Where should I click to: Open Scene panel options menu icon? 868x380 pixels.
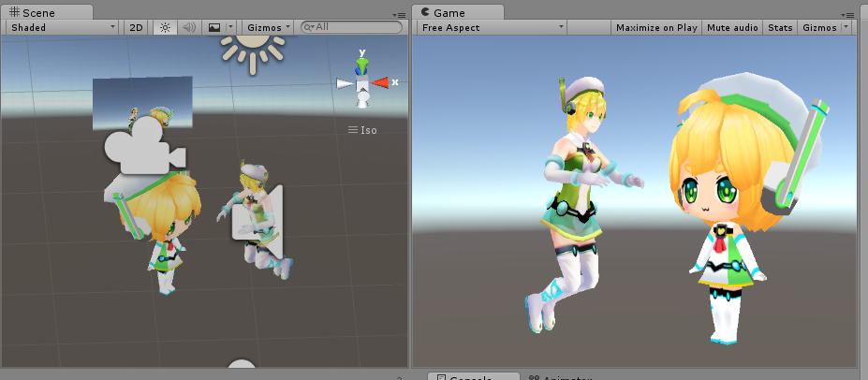coord(399,15)
